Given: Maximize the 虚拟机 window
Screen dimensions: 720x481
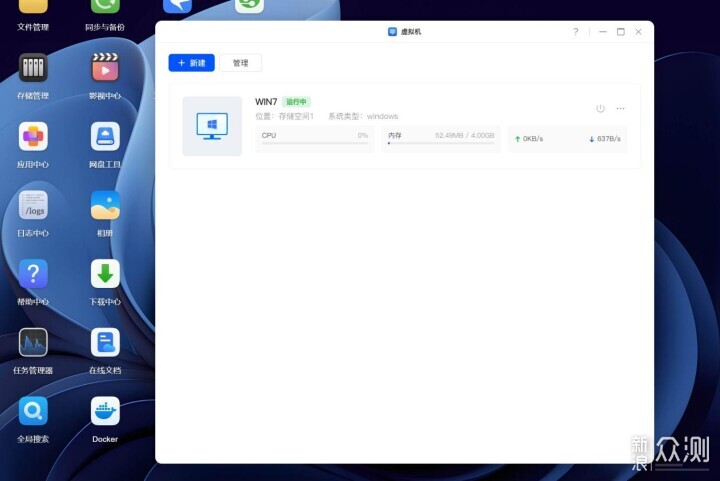Looking at the screenshot, I should click(x=621, y=32).
